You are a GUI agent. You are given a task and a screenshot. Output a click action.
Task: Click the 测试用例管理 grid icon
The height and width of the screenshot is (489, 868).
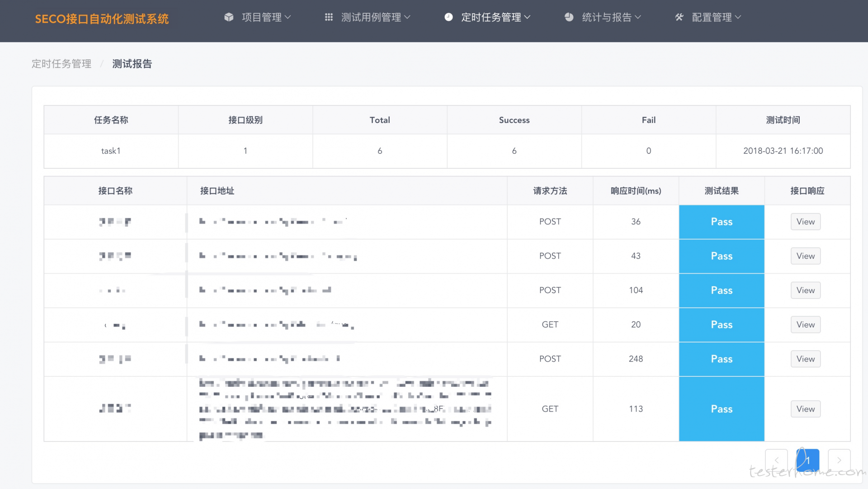(329, 17)
